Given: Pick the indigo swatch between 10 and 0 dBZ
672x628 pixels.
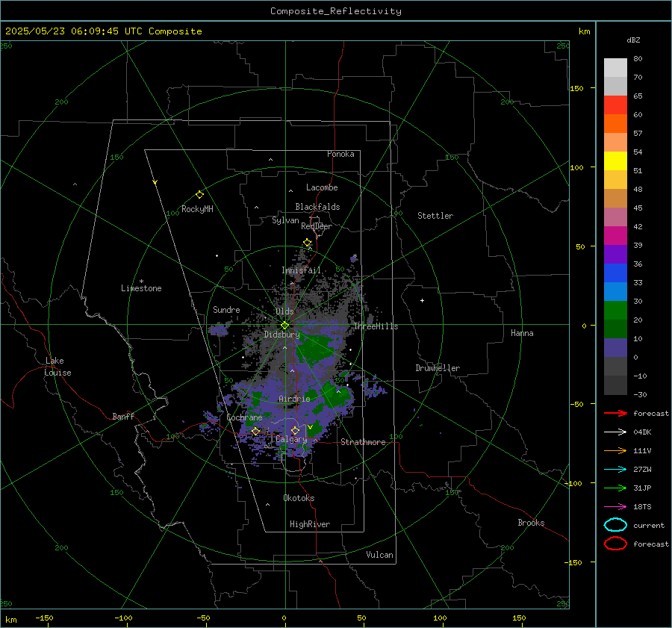Looking at the screenshot, I should coord(615,348).
